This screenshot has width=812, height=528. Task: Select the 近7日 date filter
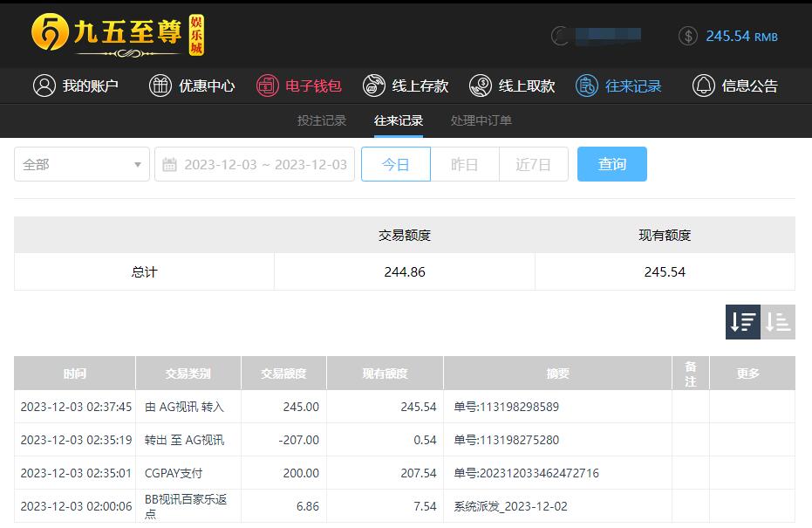click(x=533, y=164)
